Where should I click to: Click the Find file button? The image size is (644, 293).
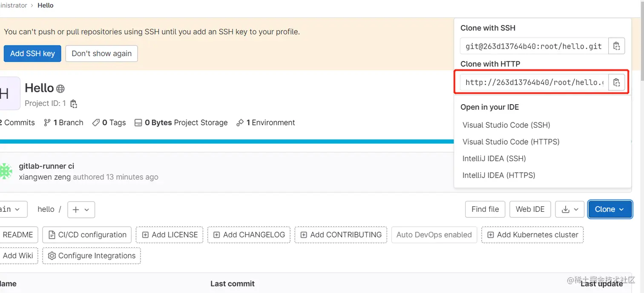tap(485, 209)
